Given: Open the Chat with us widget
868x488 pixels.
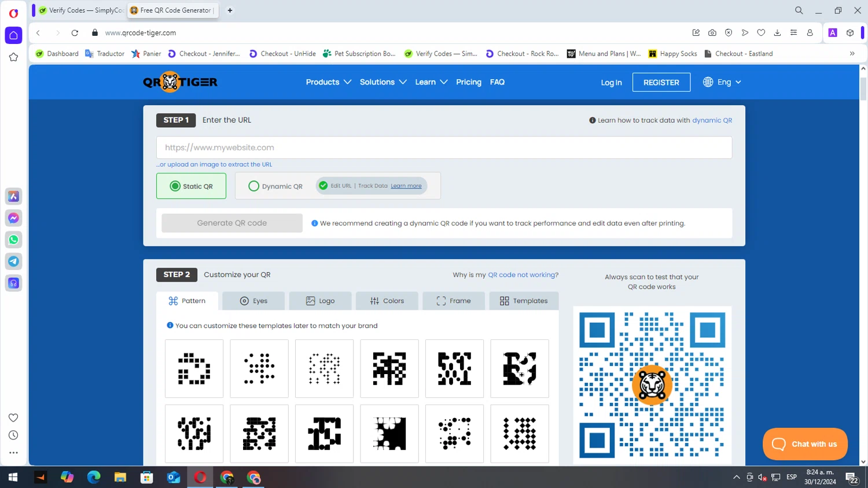Looking at the screenshot, I should [805, 444].
